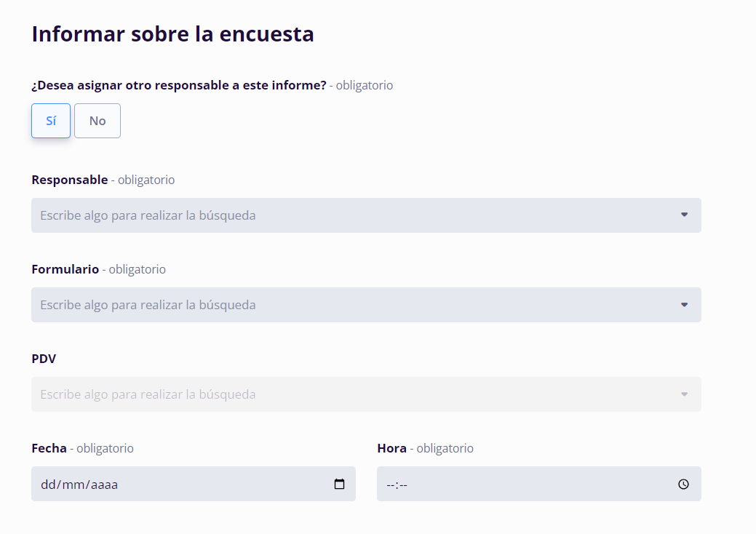
Task: Select the mm month segment in Fecha
Action: pos(73,485)
